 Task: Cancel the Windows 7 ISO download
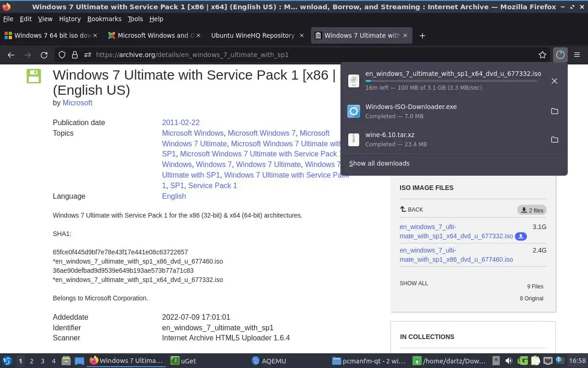tap(554, 81)
